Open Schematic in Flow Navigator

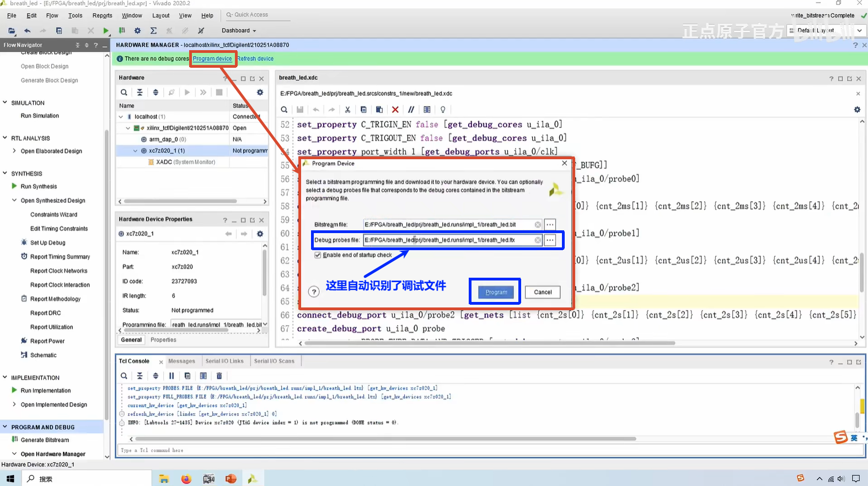pyautogui.click(x=44, y=355)
